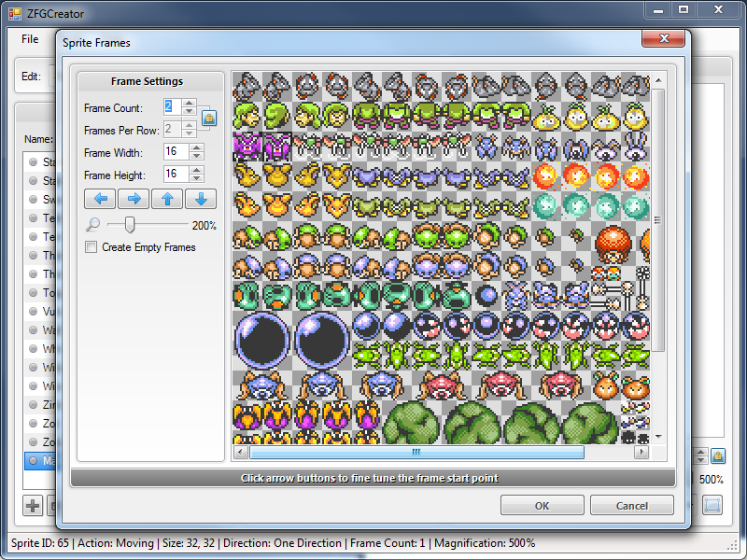Toggle the lock icon beside Frame Count
The width and height of the screenshot is (747, 560).
pos(208,118)
